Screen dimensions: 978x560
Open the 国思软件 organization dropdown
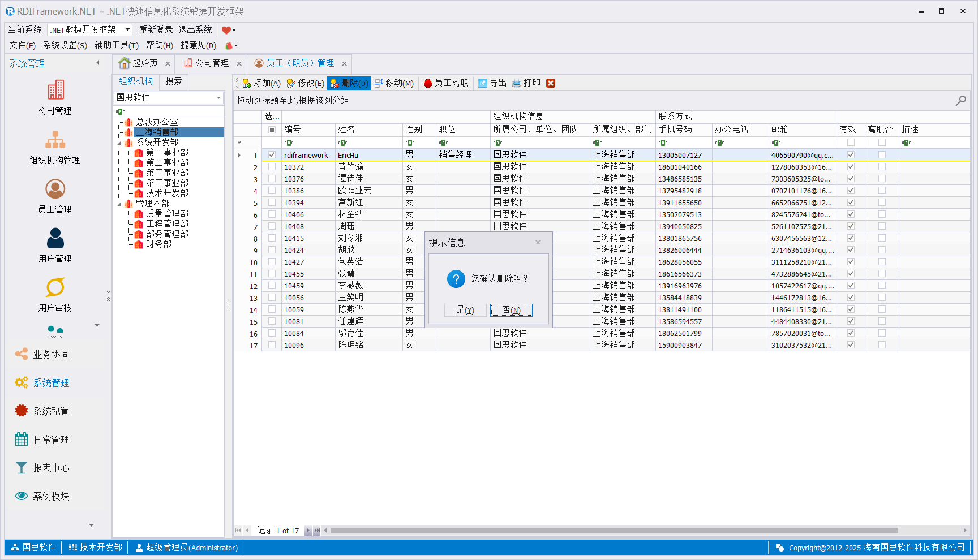coord(218,98)
